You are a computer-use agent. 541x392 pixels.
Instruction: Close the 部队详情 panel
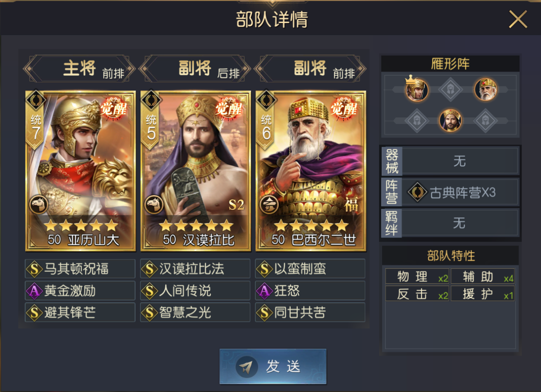coord(518,19)
